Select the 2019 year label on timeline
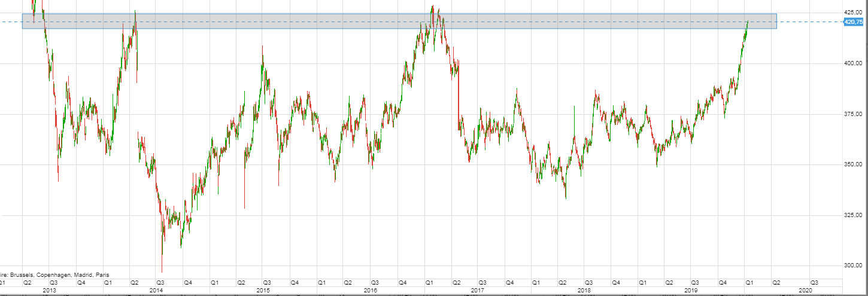Image resolution: width=868 pixels, height=296 pixels. pos(691,290)
